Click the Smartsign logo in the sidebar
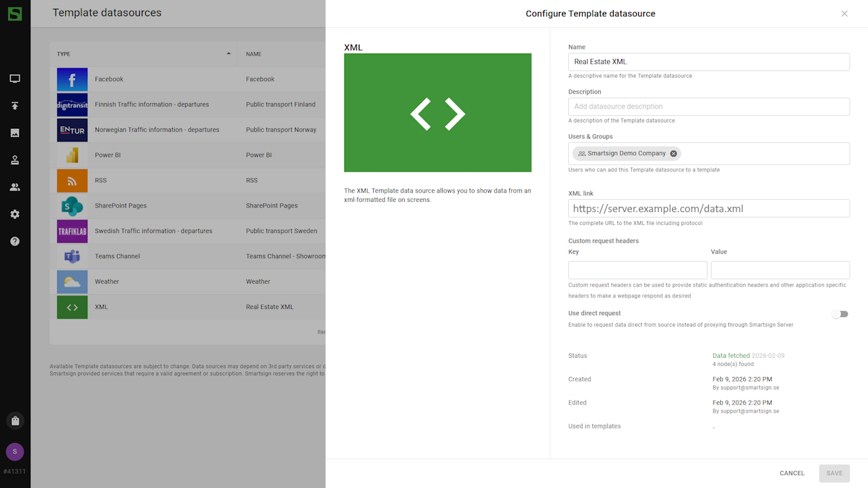 pyautogui.click(x=15, y=14)
